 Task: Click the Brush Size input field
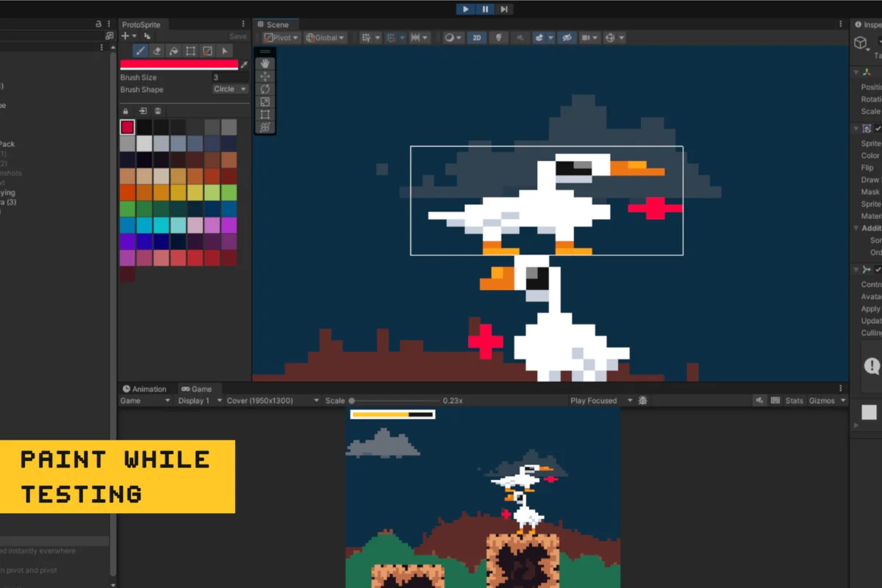coord(230,77)
